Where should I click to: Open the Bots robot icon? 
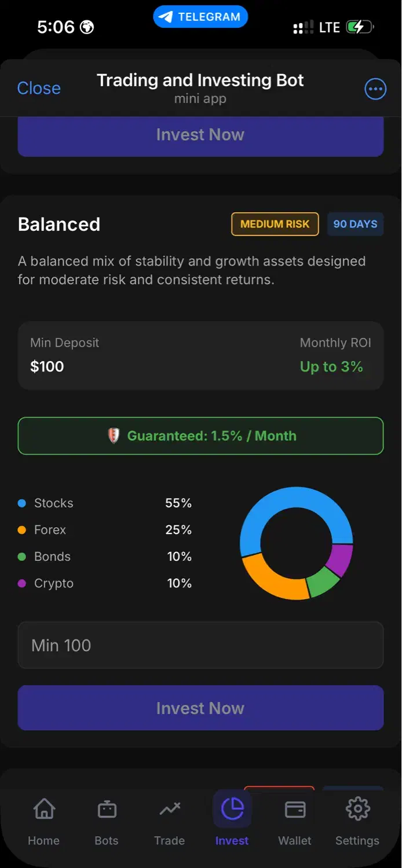tap(107, 809)
